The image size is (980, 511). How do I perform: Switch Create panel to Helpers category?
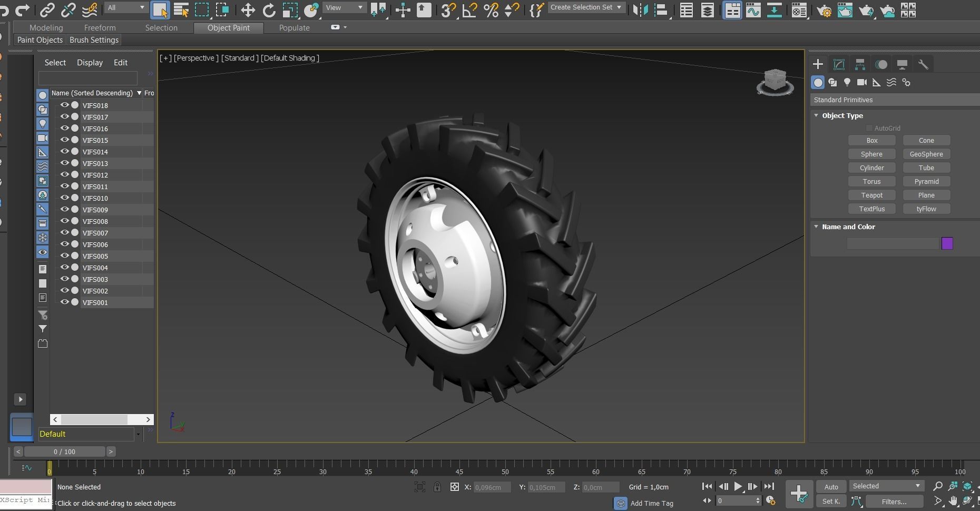click(x=877, y=82)
